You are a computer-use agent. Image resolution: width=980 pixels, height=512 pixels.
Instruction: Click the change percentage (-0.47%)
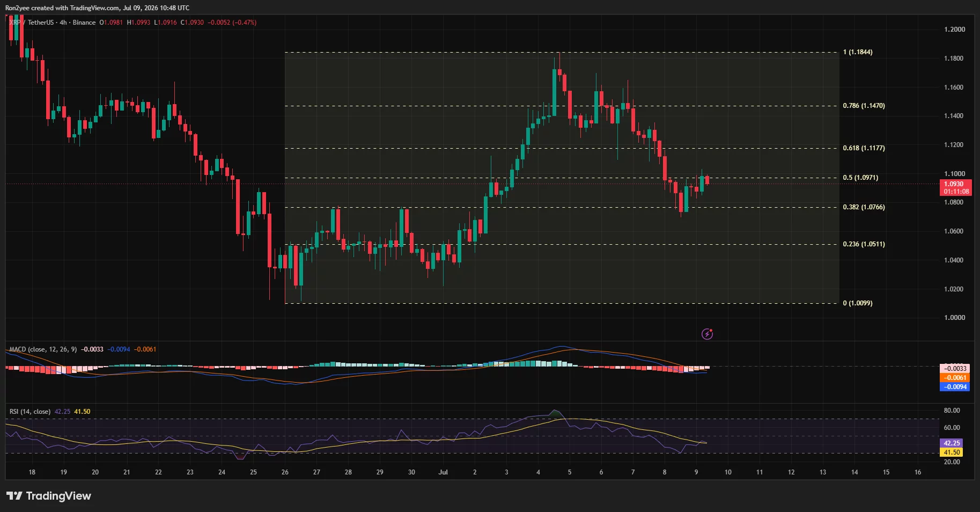245,23
